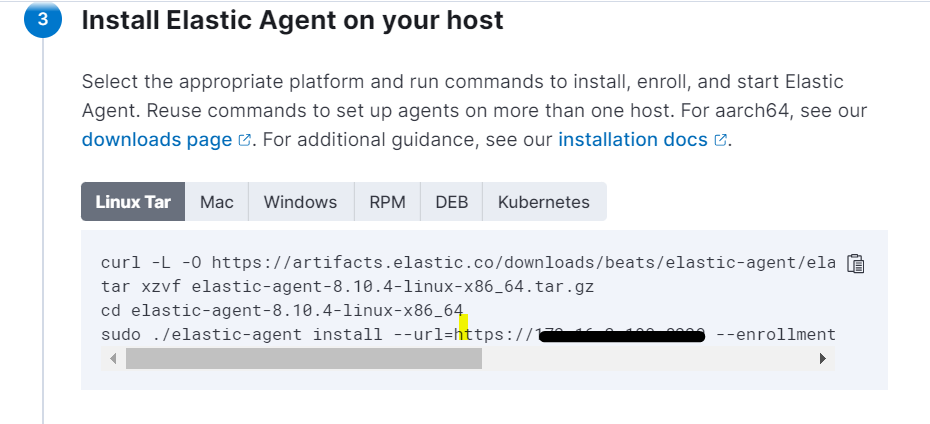Click the 'Install Elastic Agent on your host' heading

292,20
